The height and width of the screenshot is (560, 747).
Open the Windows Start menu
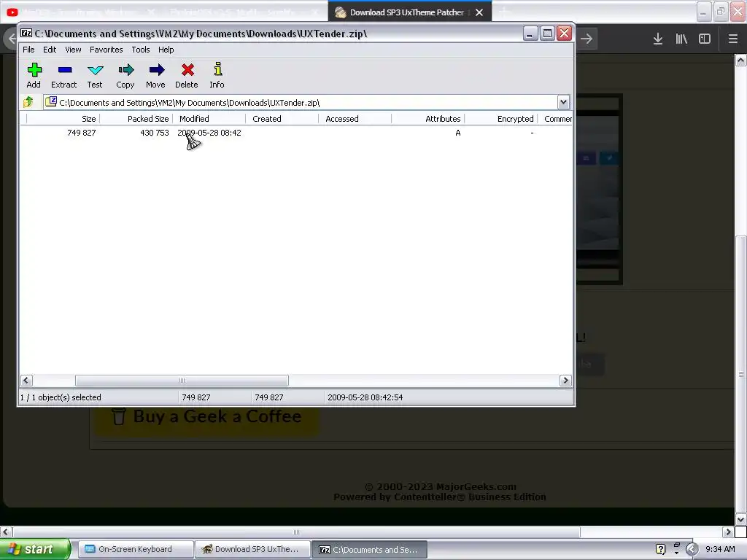35,549
